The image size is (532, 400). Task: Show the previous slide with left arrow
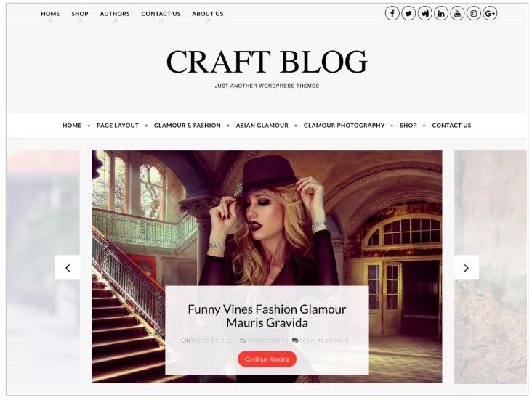[68, 268]
